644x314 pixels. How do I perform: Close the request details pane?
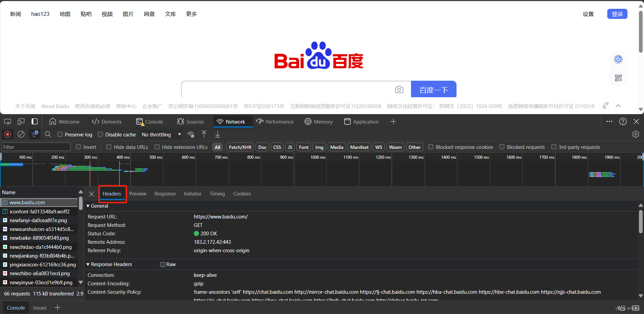tap(91, 194)
